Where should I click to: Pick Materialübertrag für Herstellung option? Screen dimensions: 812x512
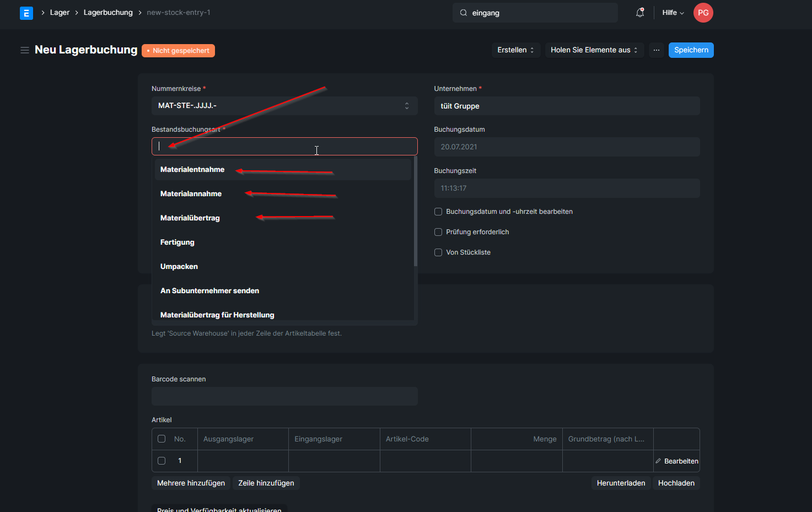283,314
